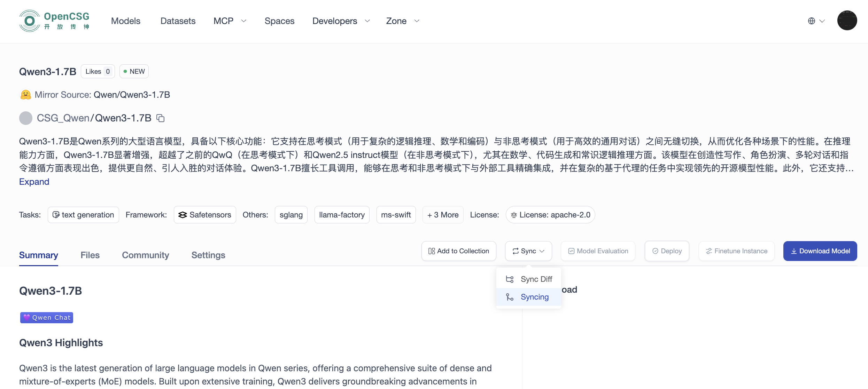
Task: Select the Sync Diff option
Action: (529, 279)
